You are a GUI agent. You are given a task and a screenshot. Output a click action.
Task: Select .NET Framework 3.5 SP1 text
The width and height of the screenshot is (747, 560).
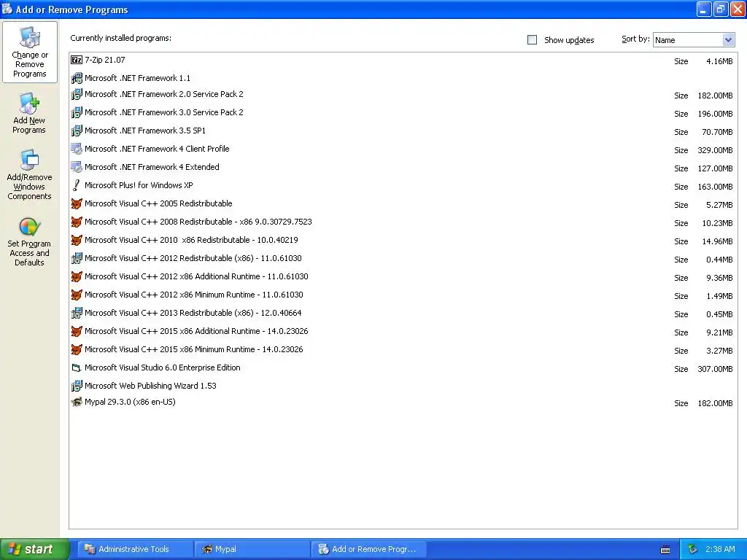145,131
